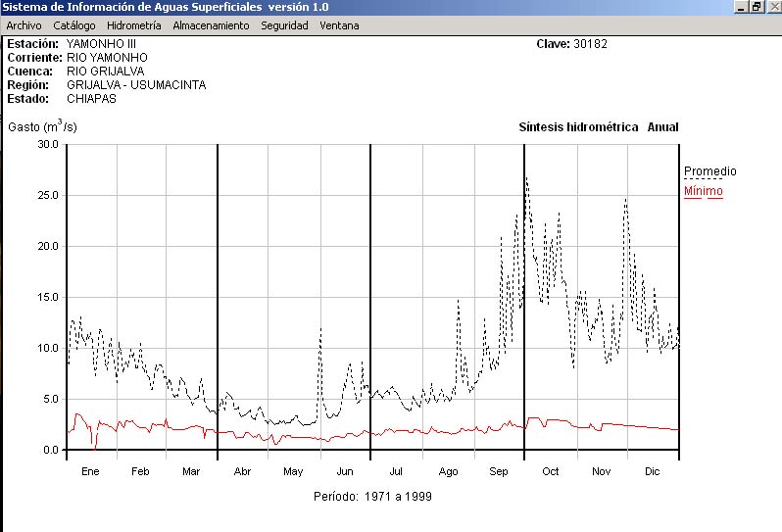
Task: Click the Dic month label on axis
Action: click(653, 472)
